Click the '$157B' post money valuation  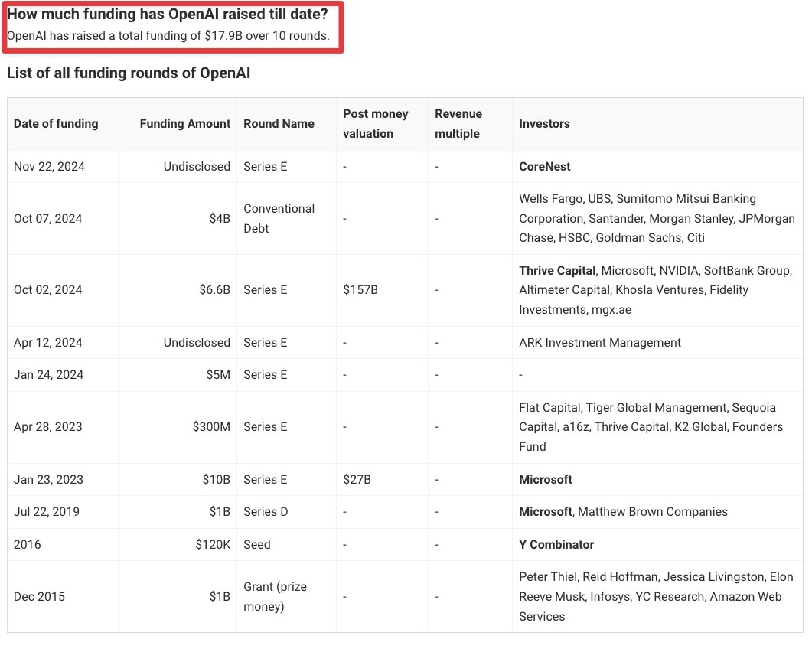[360, 290]
